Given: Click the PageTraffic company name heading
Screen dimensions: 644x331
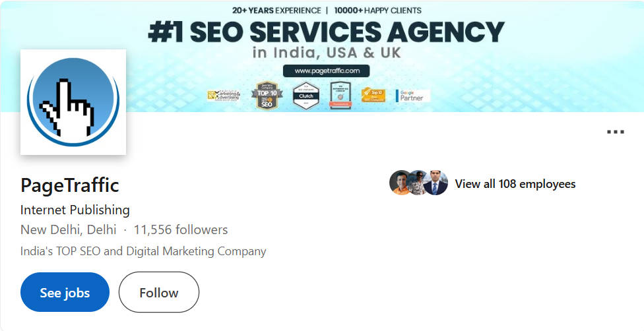Looking at the screenshot, I should pyautogui.click(x=70, y=185).
